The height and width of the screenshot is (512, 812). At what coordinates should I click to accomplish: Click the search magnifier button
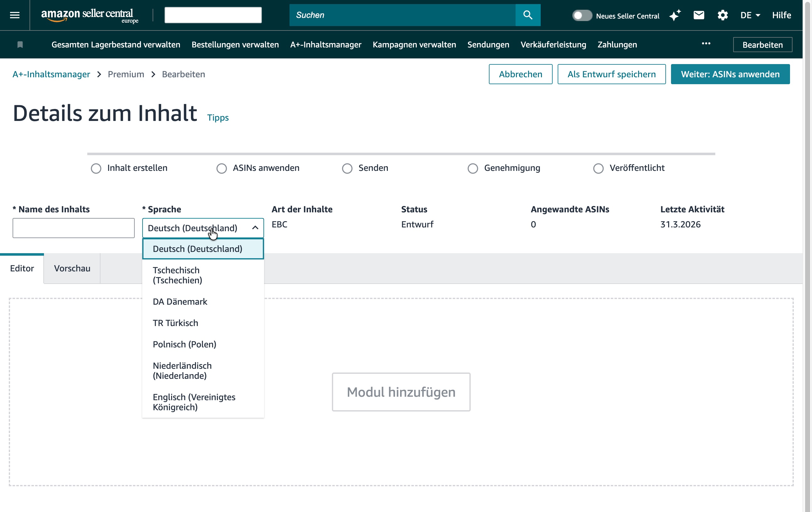(528, 15)
